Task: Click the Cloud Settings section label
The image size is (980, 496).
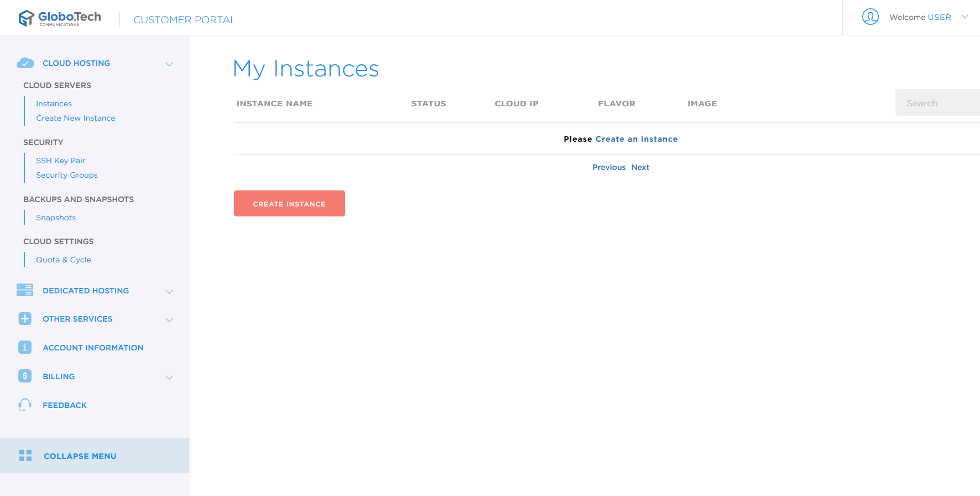Action: pos(59,241)
